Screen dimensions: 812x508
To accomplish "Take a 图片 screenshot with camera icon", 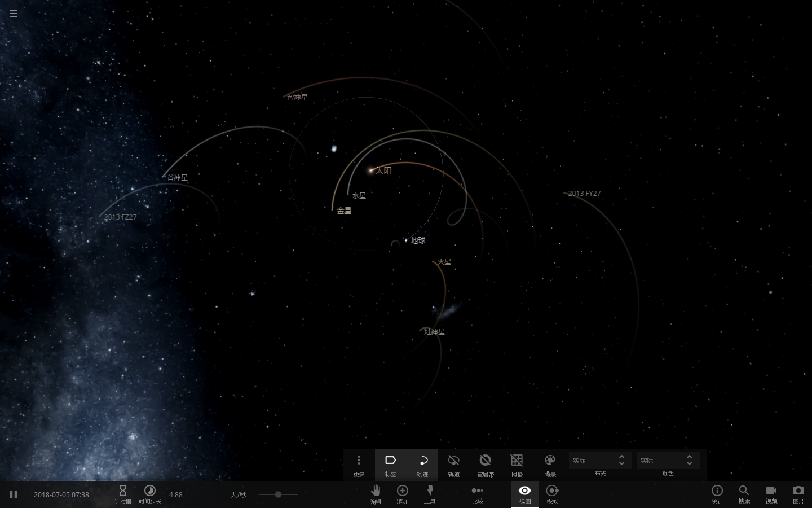I will (x=798, y=494).
